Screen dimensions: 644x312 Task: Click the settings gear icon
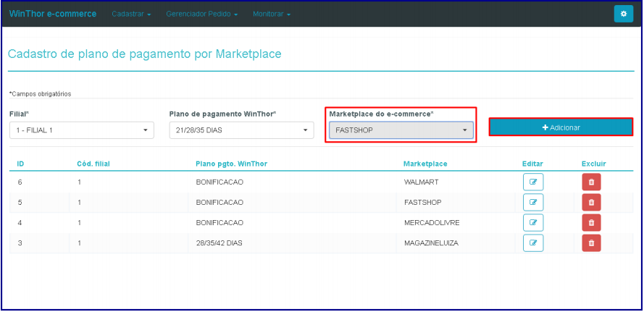[x=624, y=14]
